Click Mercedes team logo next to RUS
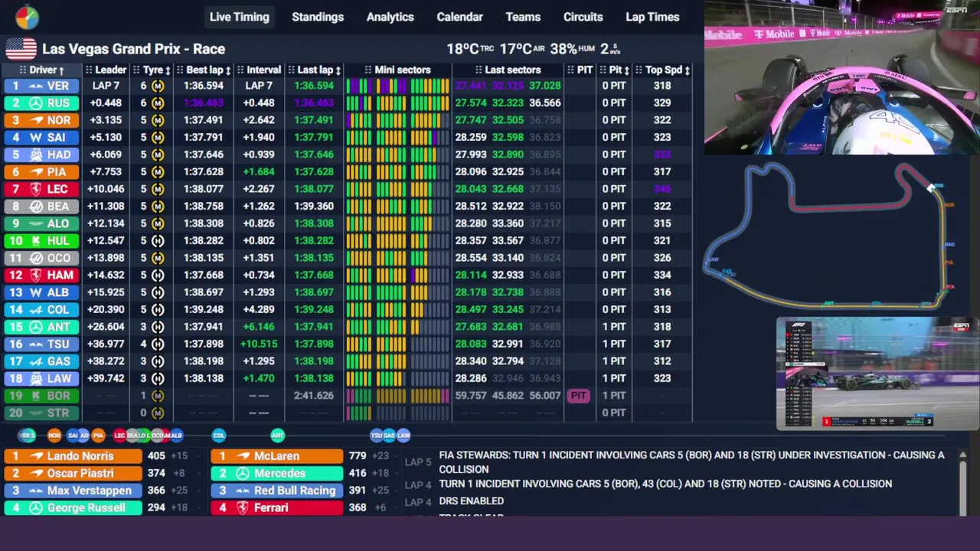 click(x=36, y=103)
